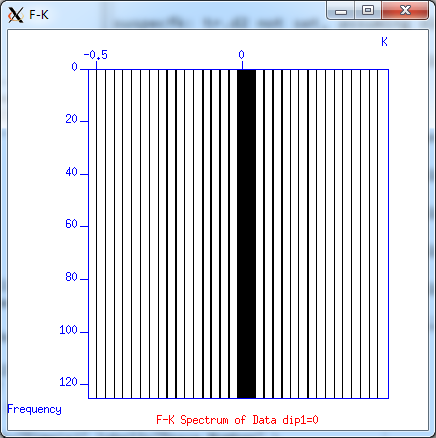
Task: Click the '0' K-axis tick label
Action: click(241, 55)
